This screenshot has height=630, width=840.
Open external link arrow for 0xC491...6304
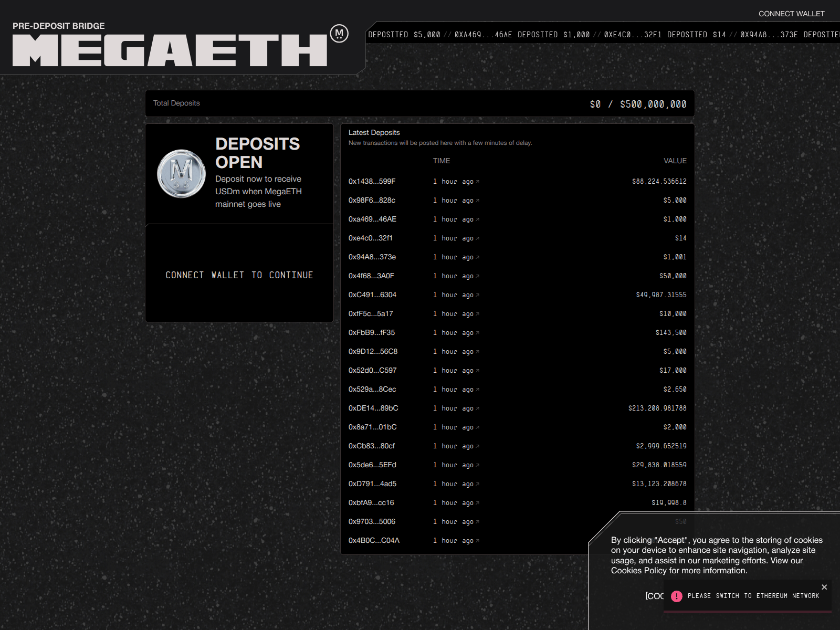tap(477, 295)
